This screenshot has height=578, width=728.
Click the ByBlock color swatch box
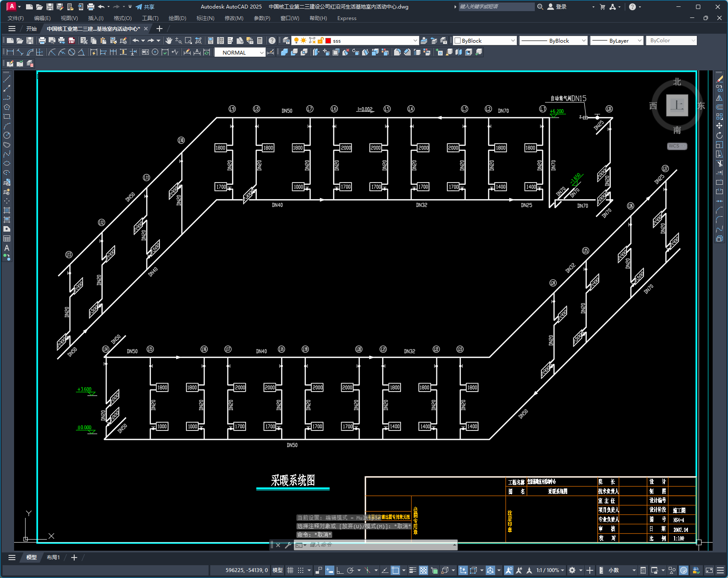[x=458, y=41]
